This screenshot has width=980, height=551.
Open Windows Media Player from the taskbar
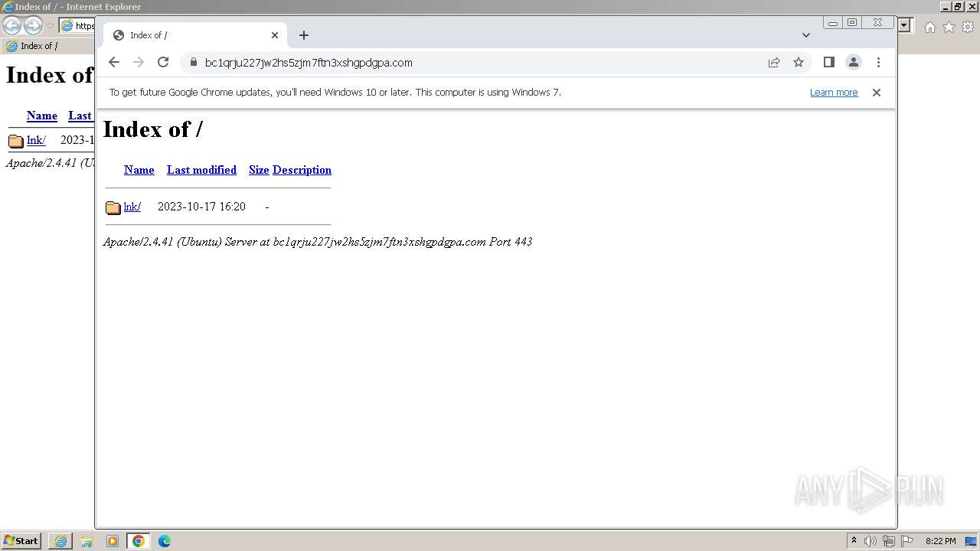pyautogui.click(x=113, y=541)
